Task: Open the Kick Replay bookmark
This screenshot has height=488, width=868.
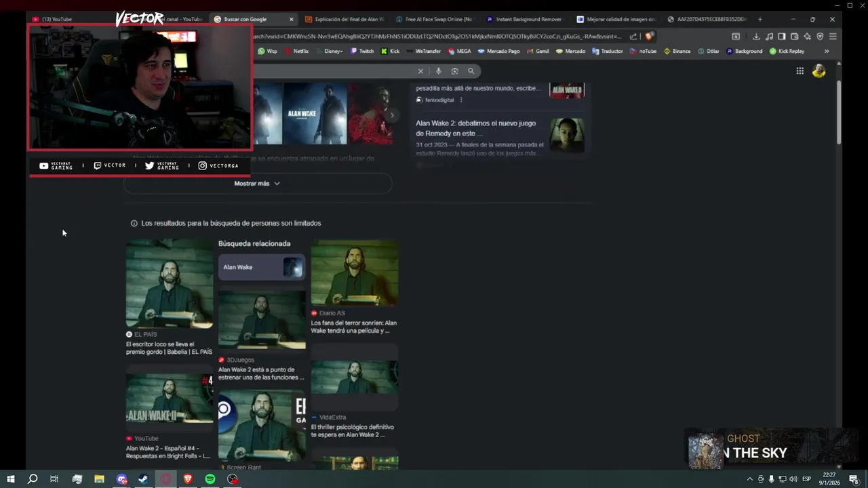Action: [x=787, y=51]
